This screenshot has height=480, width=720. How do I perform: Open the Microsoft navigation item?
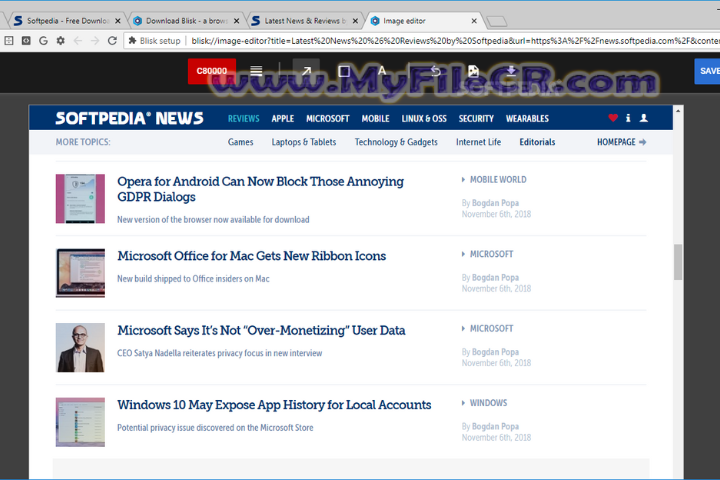(x=327, y=119)
